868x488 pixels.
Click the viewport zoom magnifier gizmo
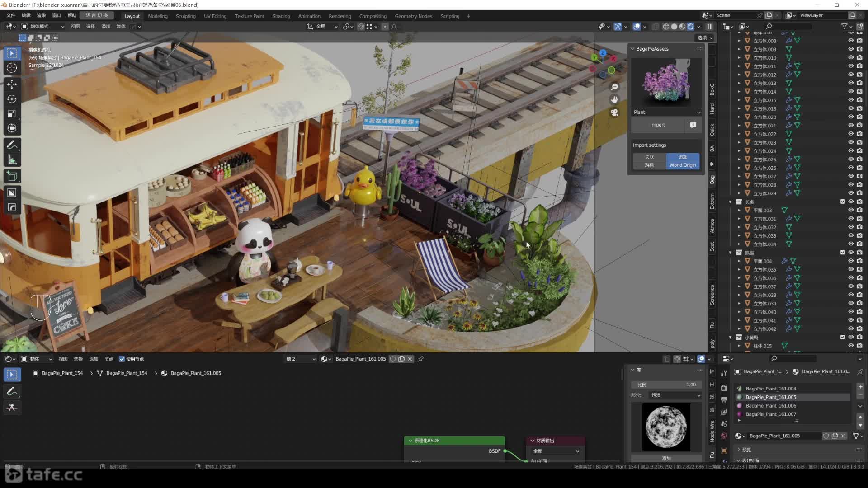614,87
